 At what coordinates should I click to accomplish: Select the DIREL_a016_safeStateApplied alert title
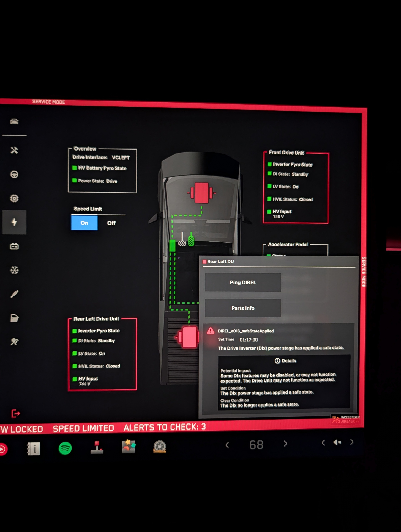click(246, 331)
